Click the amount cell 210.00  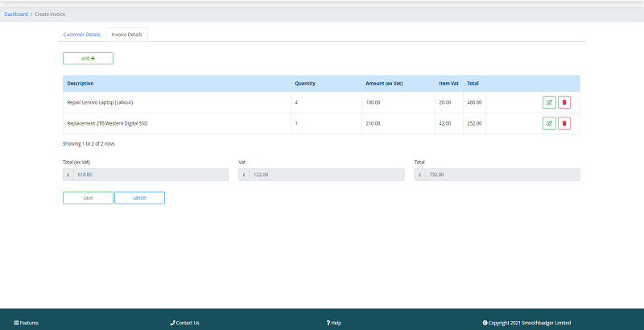point(398,123)
